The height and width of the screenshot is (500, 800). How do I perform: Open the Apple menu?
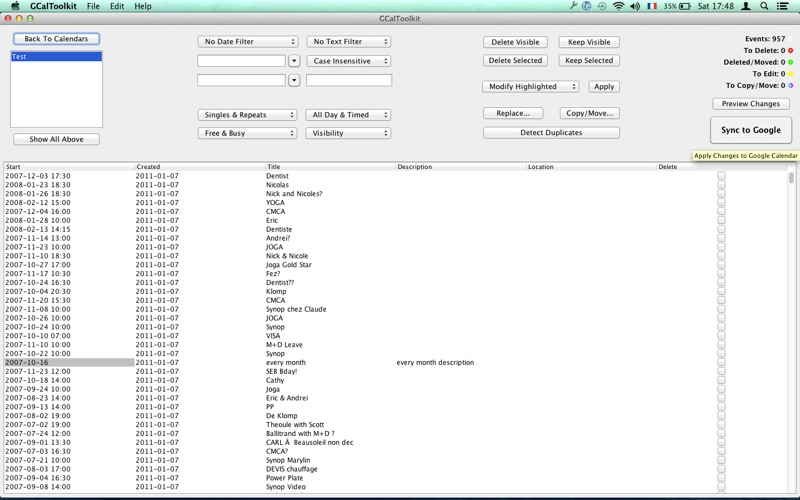click(15, 6)
